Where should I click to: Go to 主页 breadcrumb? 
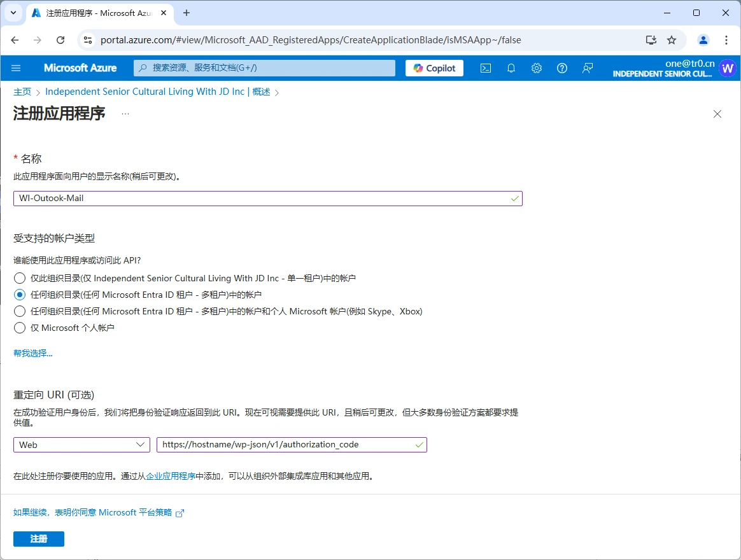22,92
